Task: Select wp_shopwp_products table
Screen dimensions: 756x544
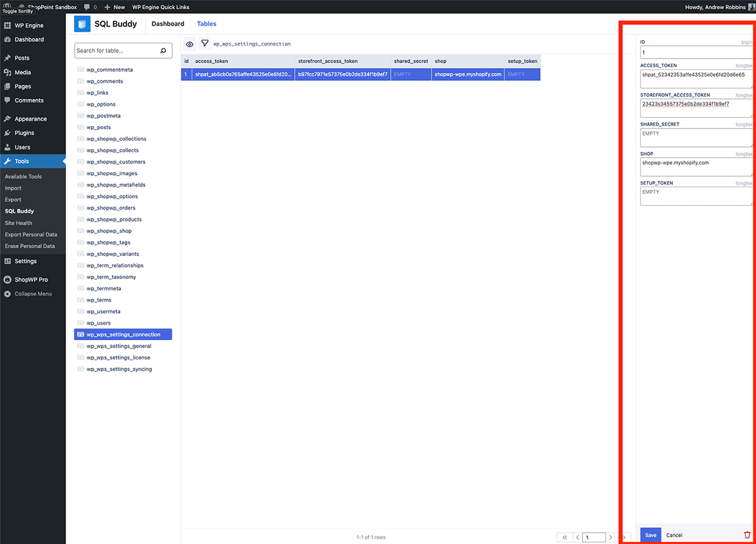Action: tap(114, 219)
